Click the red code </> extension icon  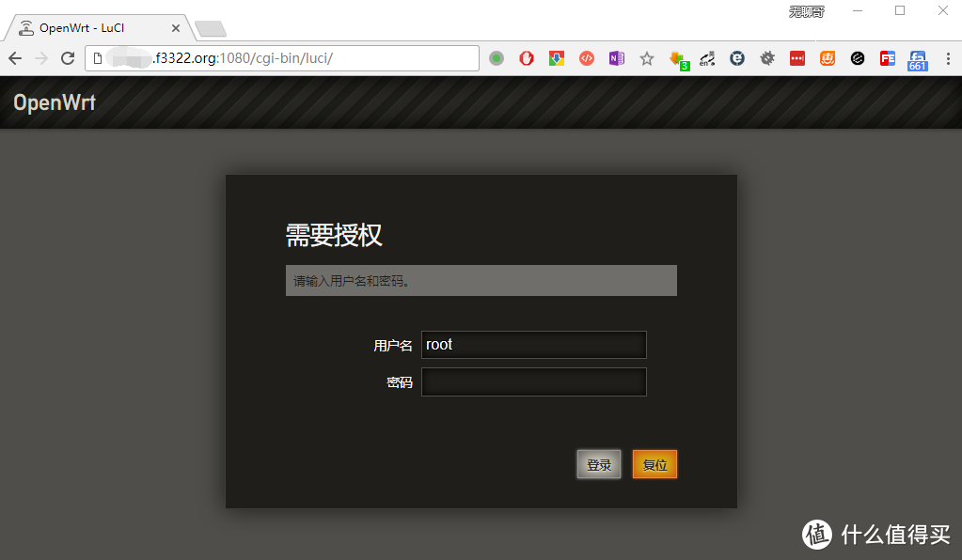[585, 58]
